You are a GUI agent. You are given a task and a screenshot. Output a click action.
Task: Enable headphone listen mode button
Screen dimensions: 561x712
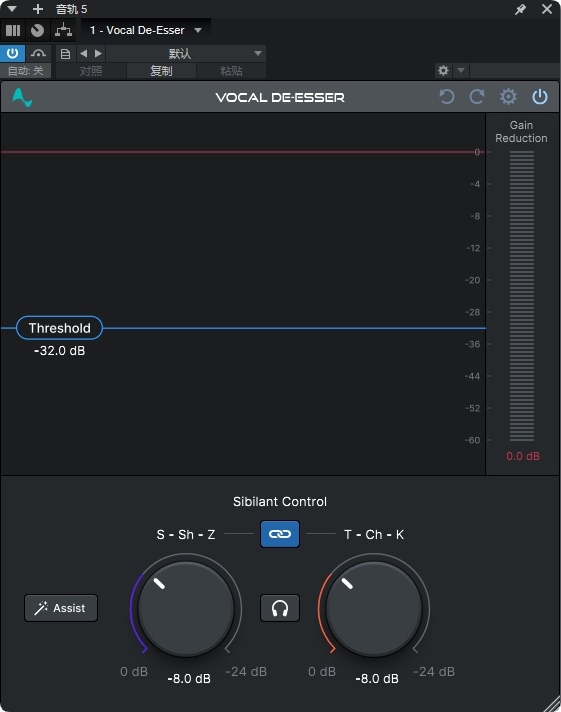280,608
